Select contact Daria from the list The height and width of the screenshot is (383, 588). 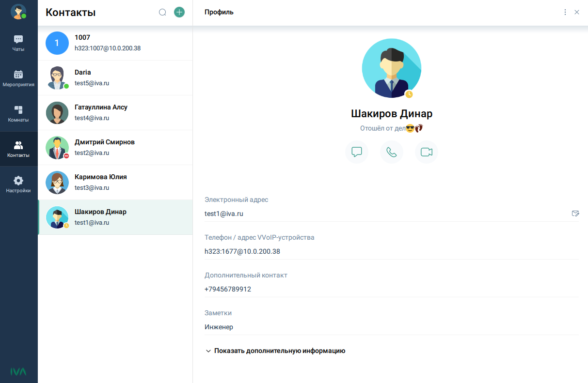pyautogui.click(x=115, y=77)
